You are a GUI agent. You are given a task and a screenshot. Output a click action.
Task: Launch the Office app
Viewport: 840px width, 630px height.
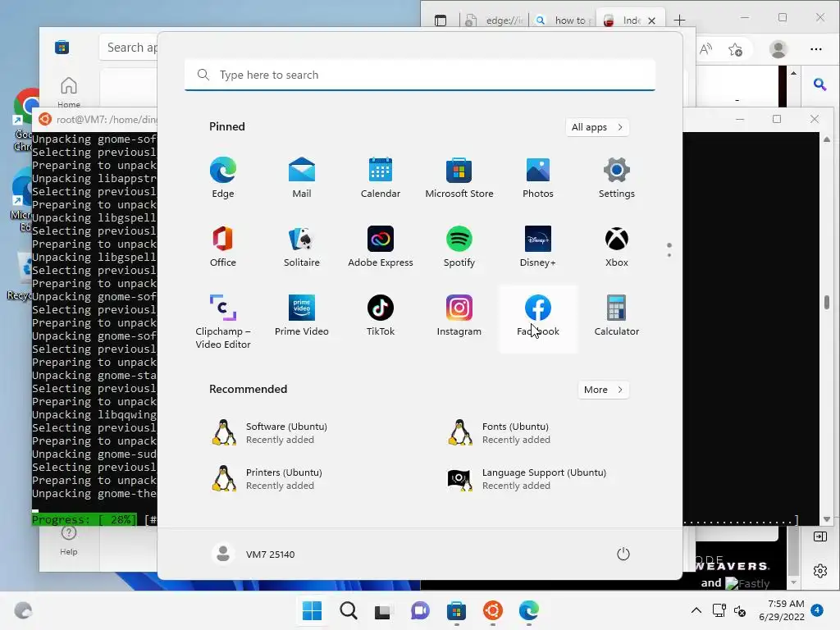click(223, 246)
